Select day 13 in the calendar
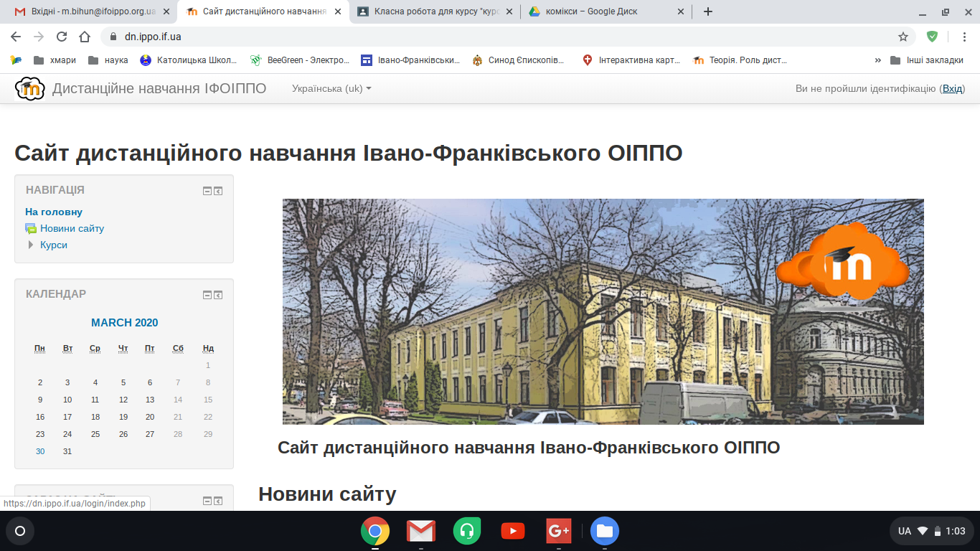980x551 pixels. (150, 400)
